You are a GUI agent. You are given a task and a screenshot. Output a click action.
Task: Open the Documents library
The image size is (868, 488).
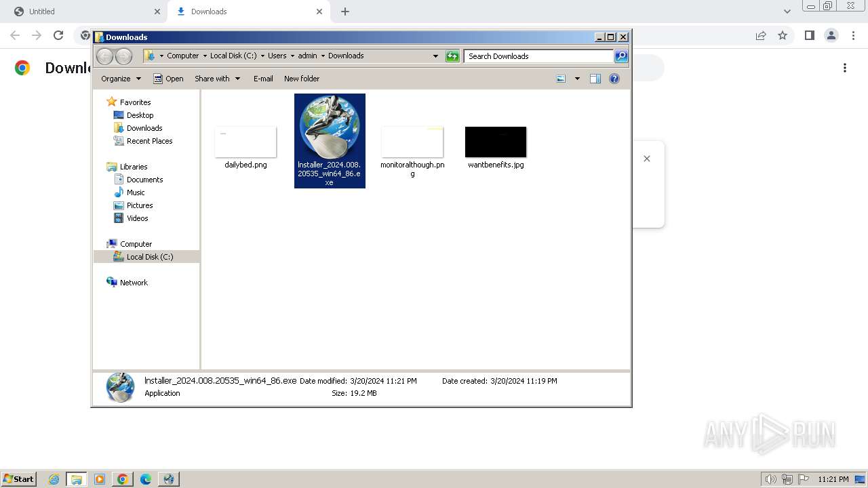point(144,180)
